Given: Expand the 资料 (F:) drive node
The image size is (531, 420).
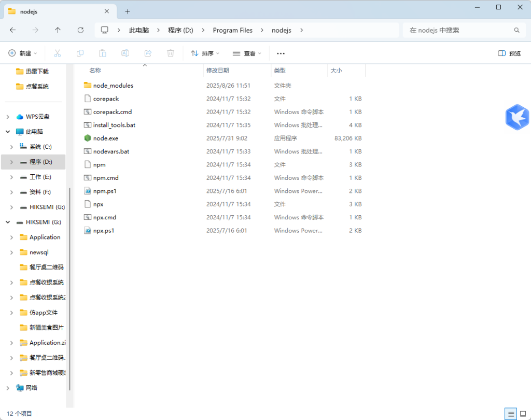Looking at the screenshot, I should (x=12, y=192).
